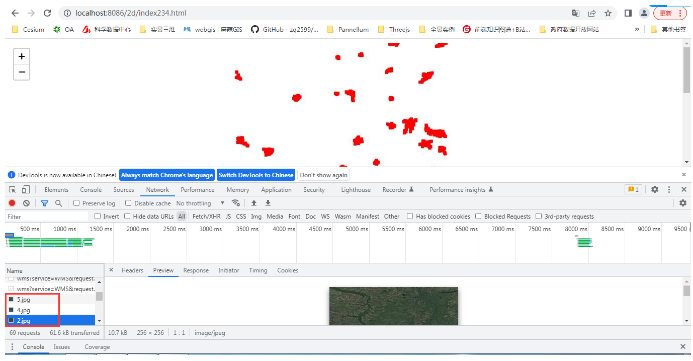Close the request preview pane
693x361 pixels.
(x=111, y=270)
